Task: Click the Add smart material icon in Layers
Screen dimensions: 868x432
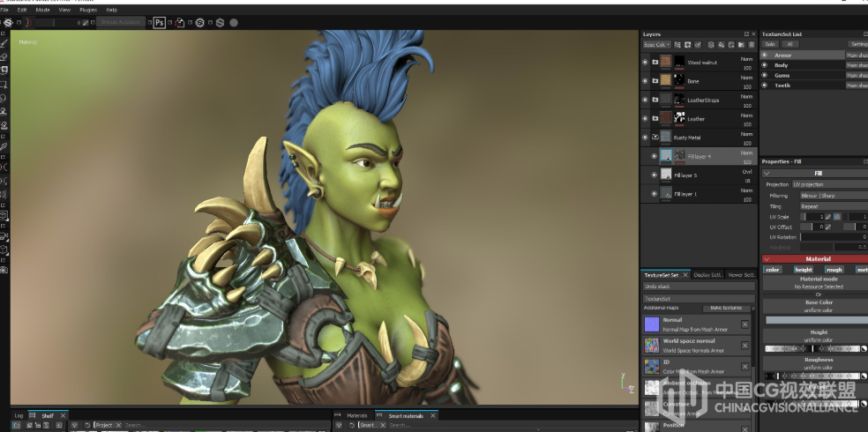Action: point(731,45)
